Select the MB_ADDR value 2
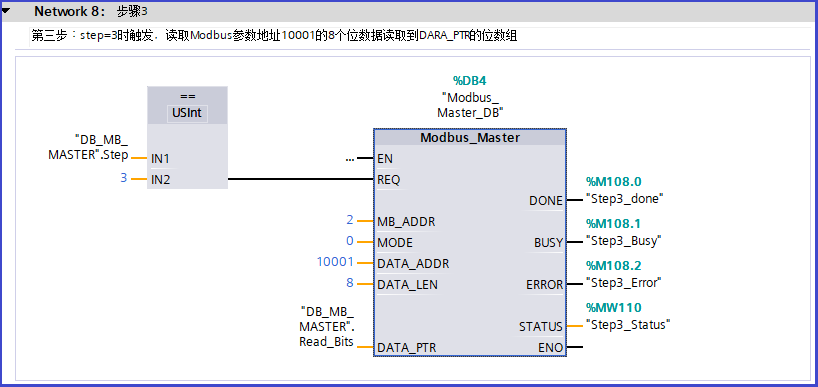Viewport: 818px width, 387px height. [x=350, y=221]
